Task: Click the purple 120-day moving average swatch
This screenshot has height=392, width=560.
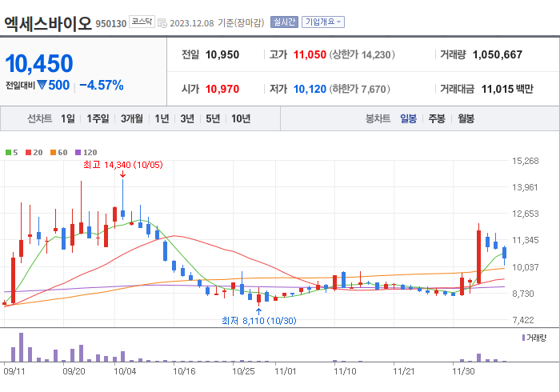Action: pos(78,153)
